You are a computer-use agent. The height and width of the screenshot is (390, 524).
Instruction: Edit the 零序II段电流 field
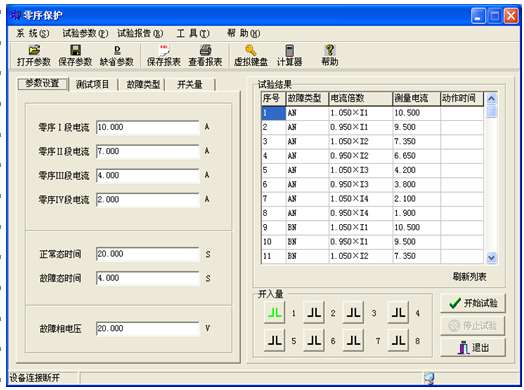148,151
